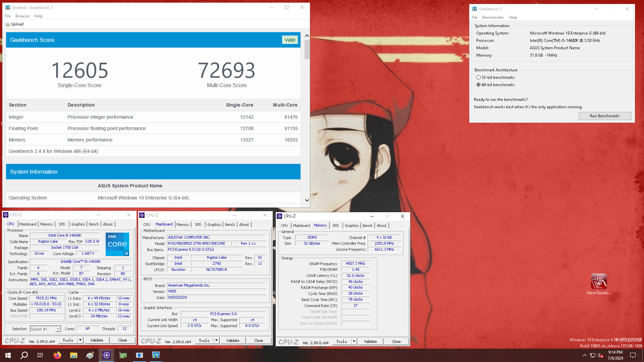Screen dimensions: 644x362
Task: Open Windows Start menu
Action: tap(8, 355)
